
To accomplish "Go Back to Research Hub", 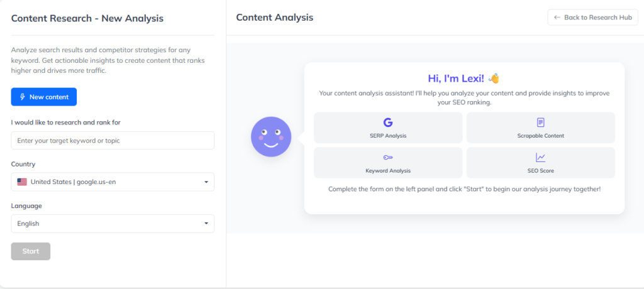I will pos(592,18).
